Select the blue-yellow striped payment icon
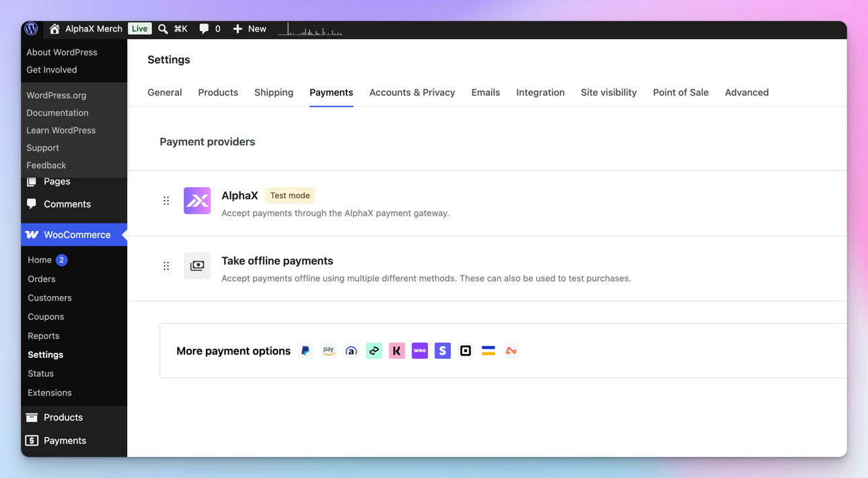The width and height of the screenshot is (868, 478). tap(489, 351)
